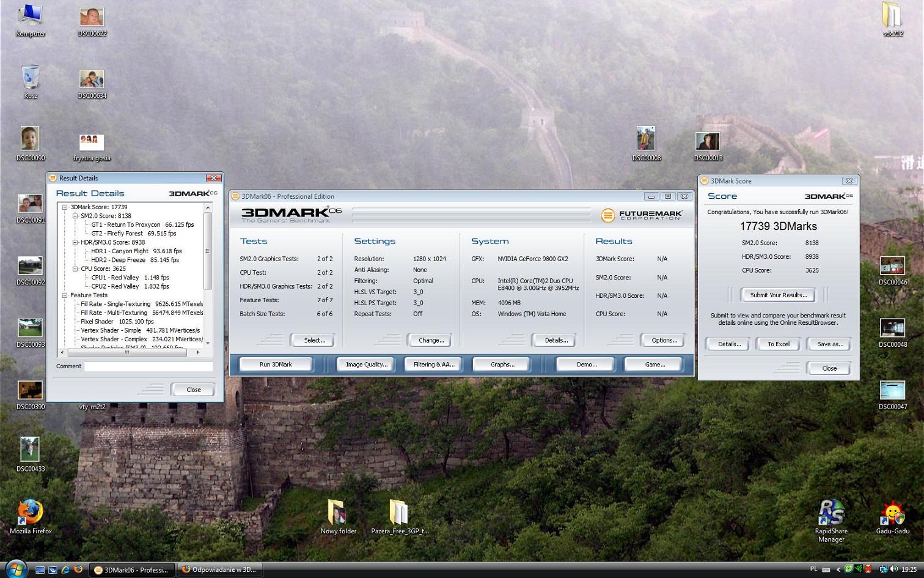Click Close in 3DMark Score window

[829, 368]
